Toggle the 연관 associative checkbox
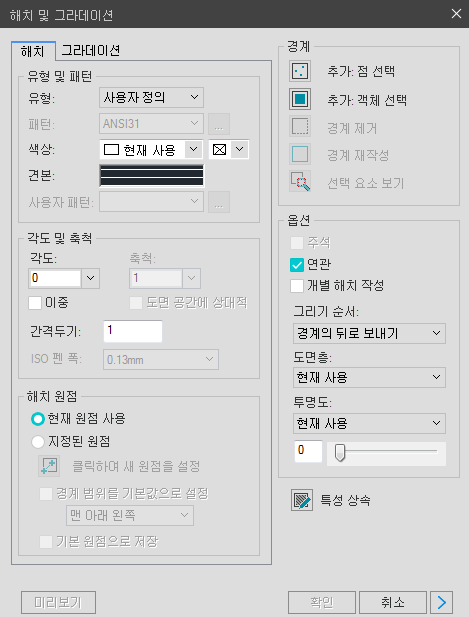The image size is (469, 617). tap(297, 265)
